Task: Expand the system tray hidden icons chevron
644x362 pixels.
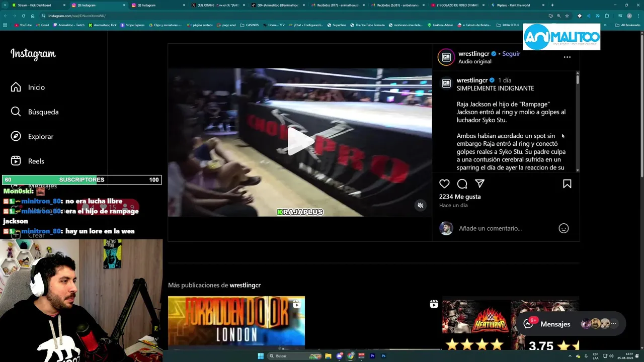Action: pos(571,356)
